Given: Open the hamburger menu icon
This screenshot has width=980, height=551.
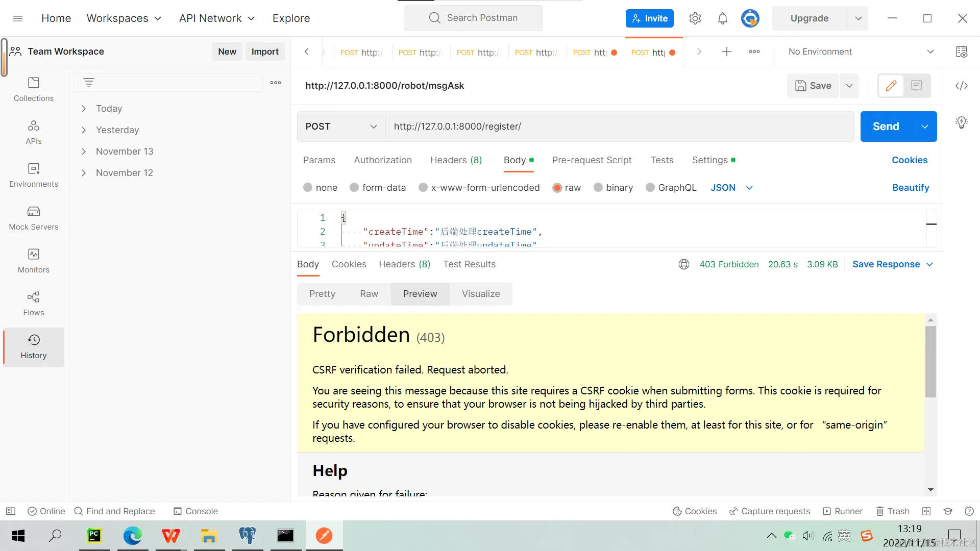Looking at the screenshot, I should pos(18,18).
